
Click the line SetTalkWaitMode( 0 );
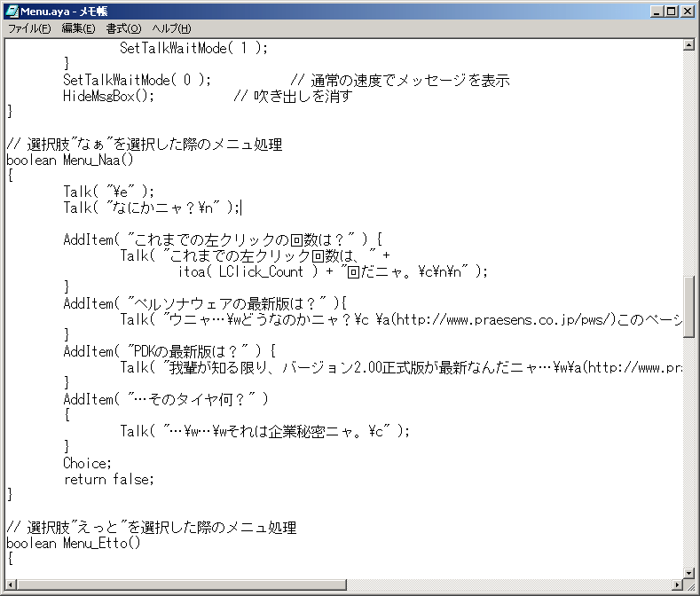coord(137,80)
